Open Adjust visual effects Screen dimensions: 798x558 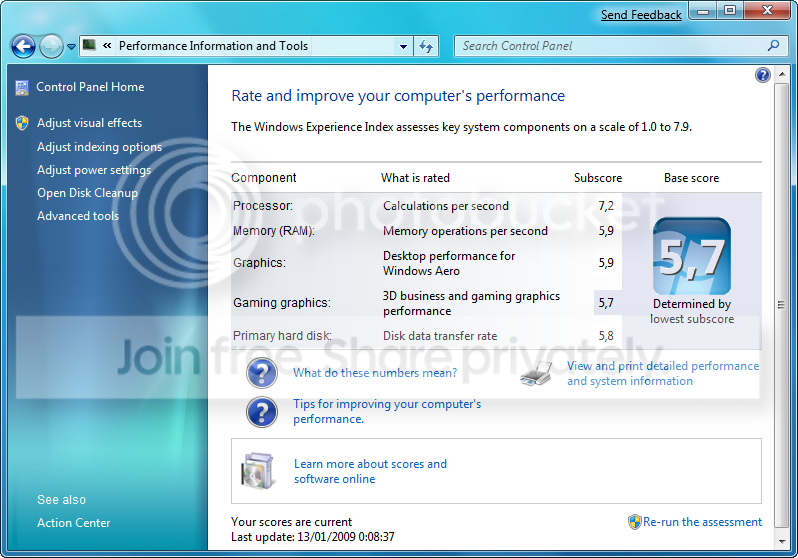coord(90,123)
